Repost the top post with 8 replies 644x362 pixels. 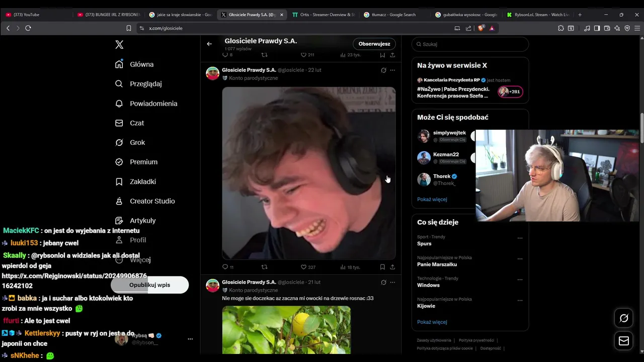coord(264,55)
